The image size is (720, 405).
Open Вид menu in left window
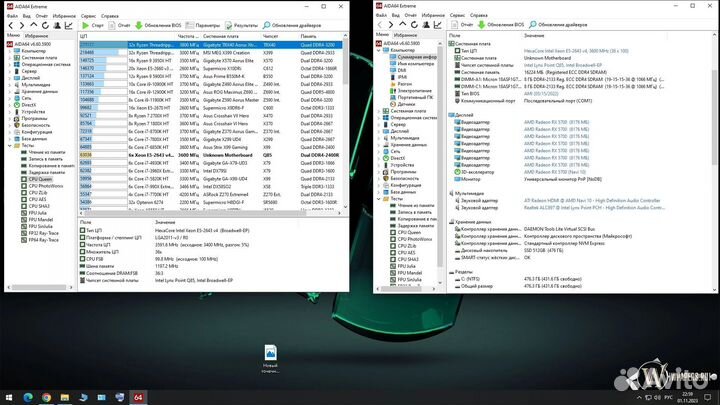27,16
